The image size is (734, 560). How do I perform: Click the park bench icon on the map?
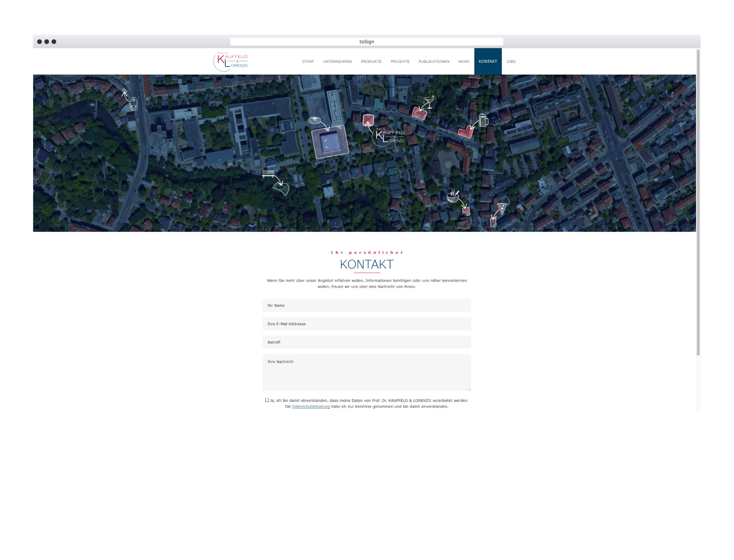tap(268, 174)
